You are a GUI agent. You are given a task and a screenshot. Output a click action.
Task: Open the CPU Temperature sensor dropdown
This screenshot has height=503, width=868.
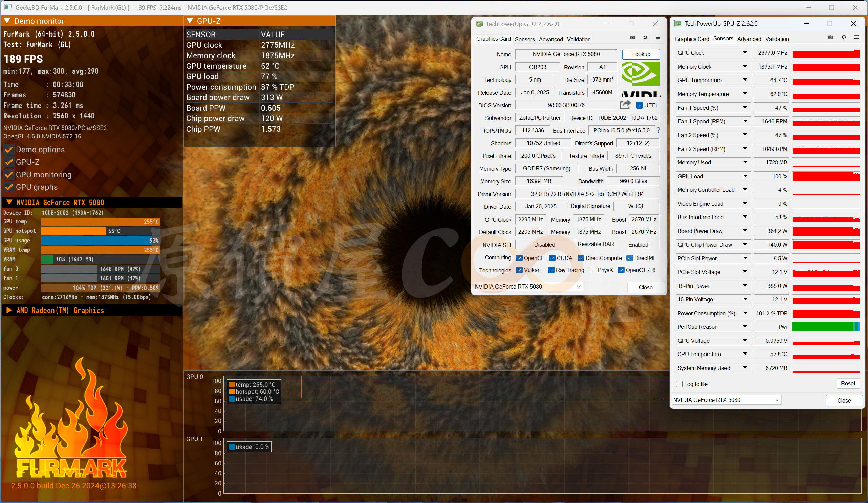[x=745, y=354]
